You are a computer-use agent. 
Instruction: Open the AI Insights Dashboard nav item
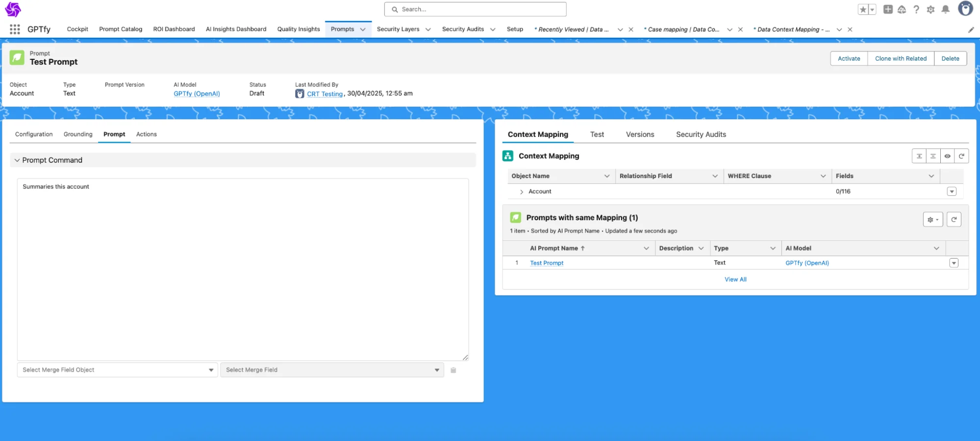pyautogui.click(x=236, y=29)
